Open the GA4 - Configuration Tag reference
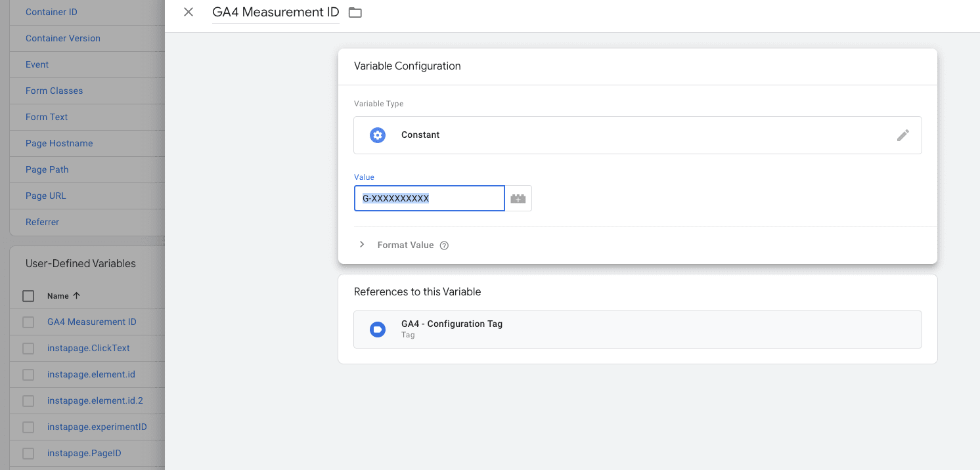Screen dimensions: 980x470 [452, 324]
